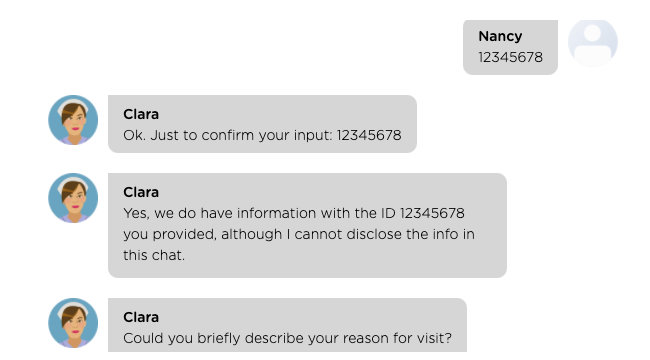The width and height of the screenshot is (650, 360).
Task: Click Clara's avatar beside the cannot disclose message
Action: point(73,198)
